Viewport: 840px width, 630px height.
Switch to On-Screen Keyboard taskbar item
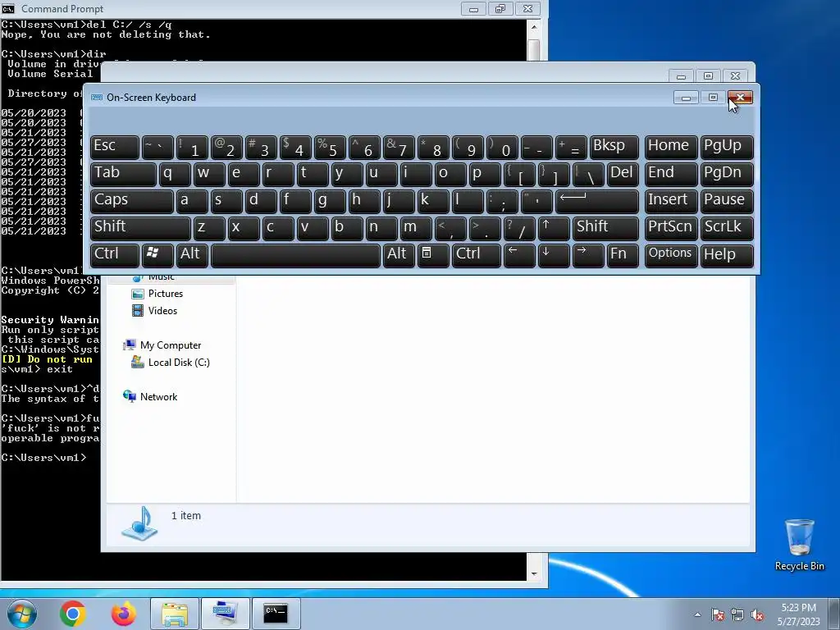[x=225, y=614]
